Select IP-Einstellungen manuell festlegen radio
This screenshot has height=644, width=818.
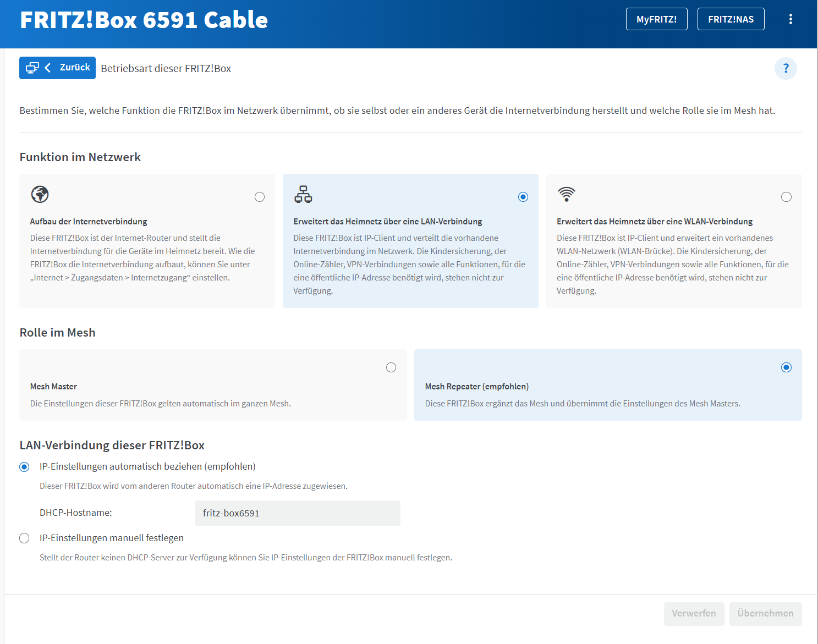point(24,538)
